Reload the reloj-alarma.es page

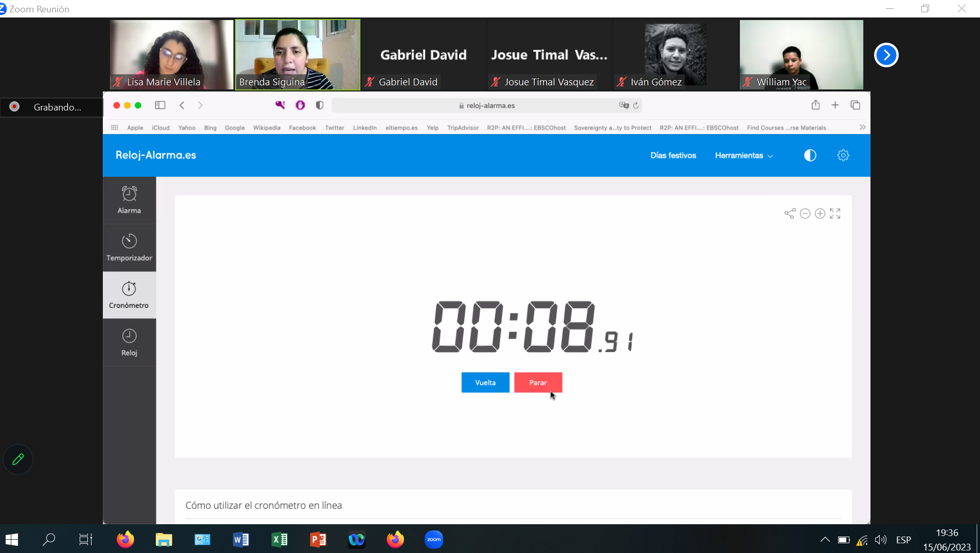click(x=636, y=105)
